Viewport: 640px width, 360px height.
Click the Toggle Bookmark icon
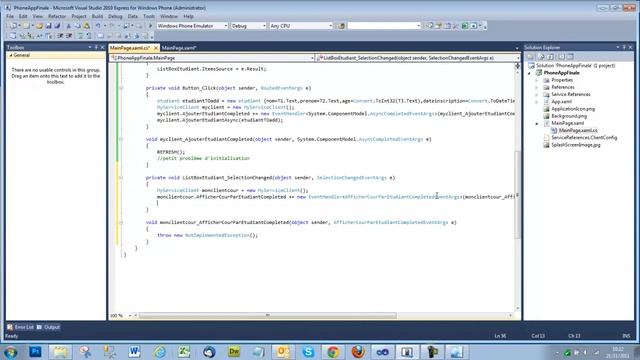(100, 36)
